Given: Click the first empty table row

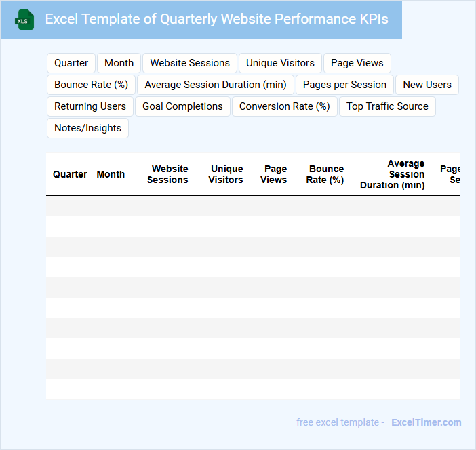Looking at the screenshot, I should pyautogui.click(x=252, y=206).
